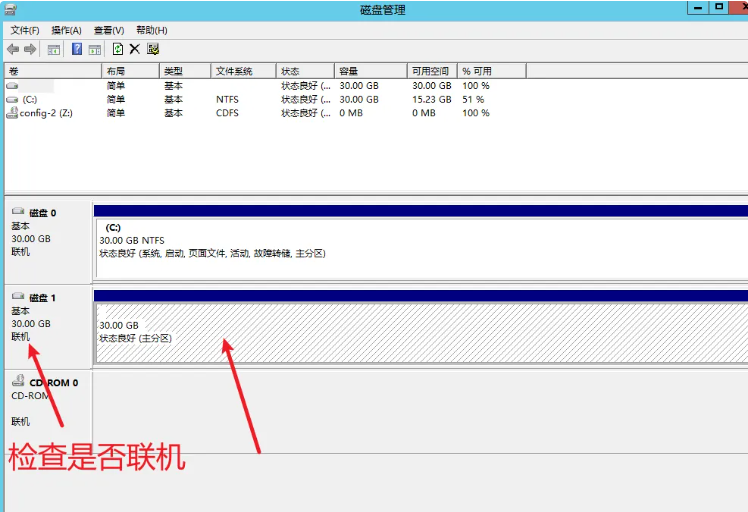Select the 磁盘 0 label
The image size is (748, 512).
tap(43, 213)
